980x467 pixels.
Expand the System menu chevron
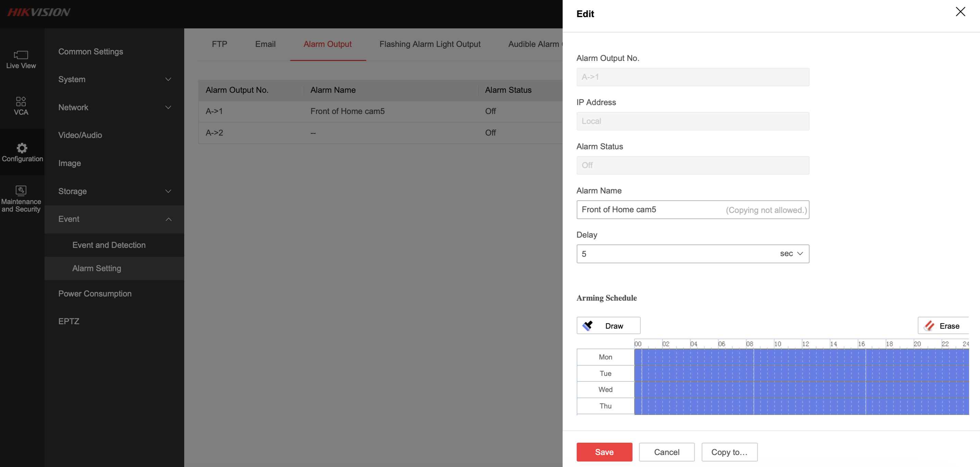tap(168, 79)
